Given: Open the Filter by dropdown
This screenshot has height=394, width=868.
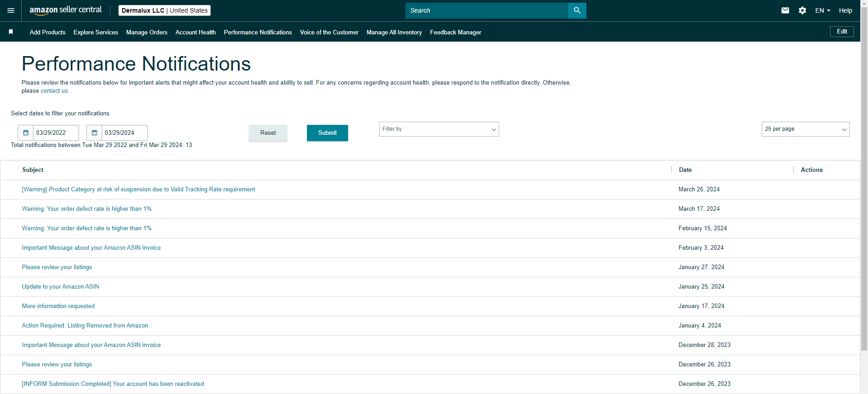Looking at the screenshot, I should coord(439,129).
